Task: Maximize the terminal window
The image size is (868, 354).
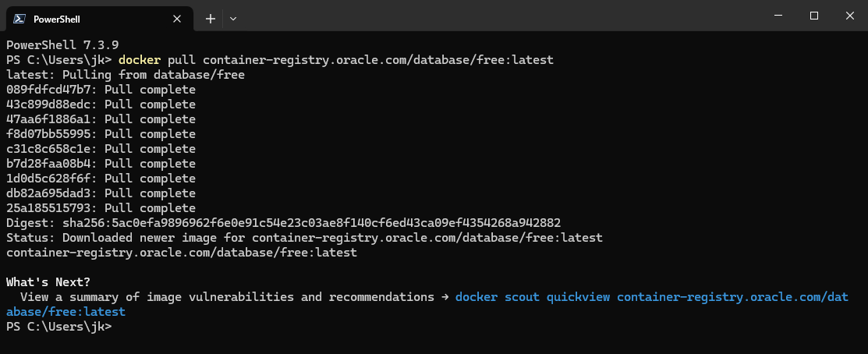Action: (x=813, y=16)
